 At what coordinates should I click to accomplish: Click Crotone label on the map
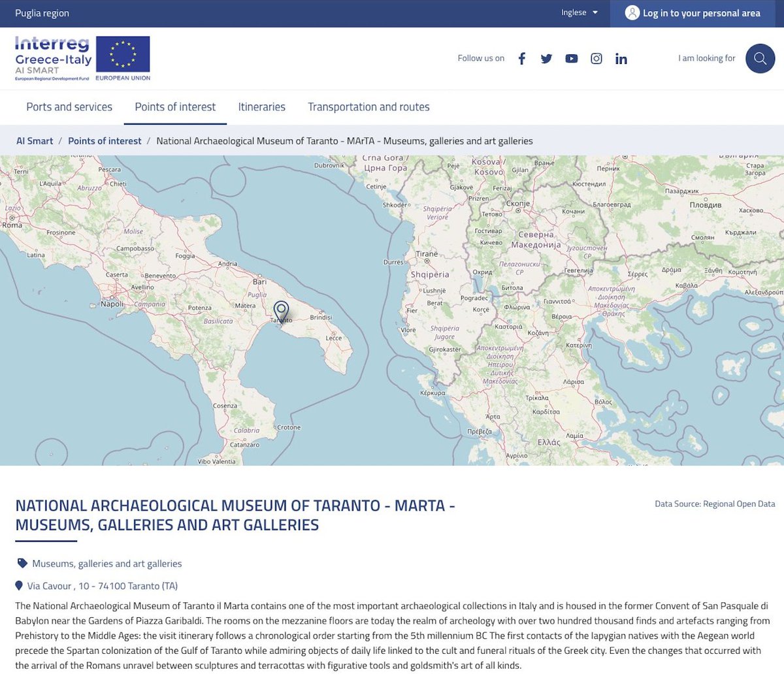pos(289,427)
